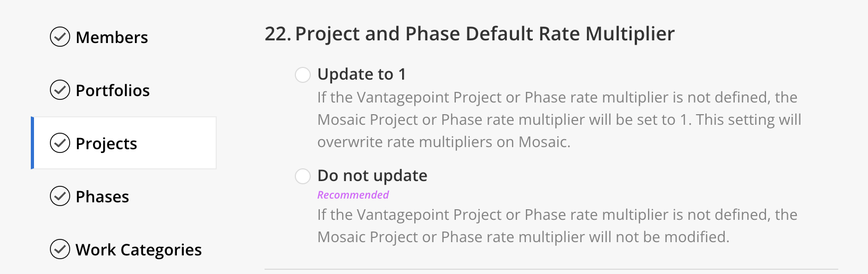Click the checkmark icon next to Portfolios
This screenshot has height=274, width=868.
click(60, 90)
